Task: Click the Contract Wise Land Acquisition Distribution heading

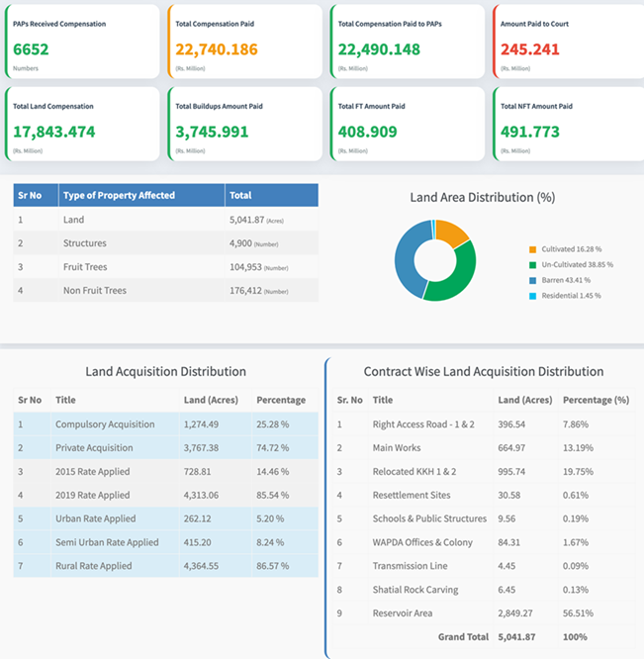Action: [x=484, y=371]
